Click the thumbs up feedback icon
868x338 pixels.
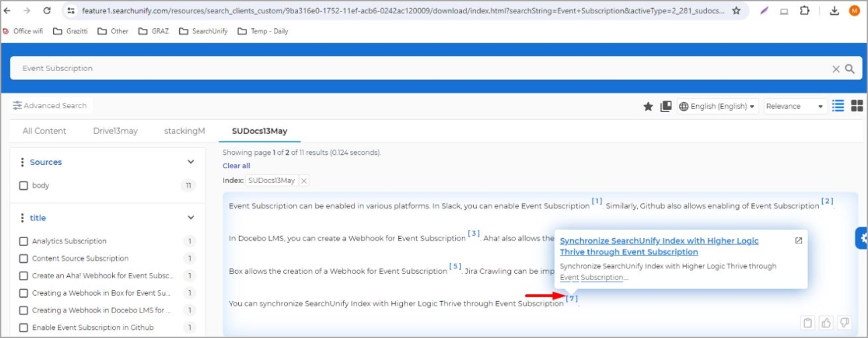(827, 323)
